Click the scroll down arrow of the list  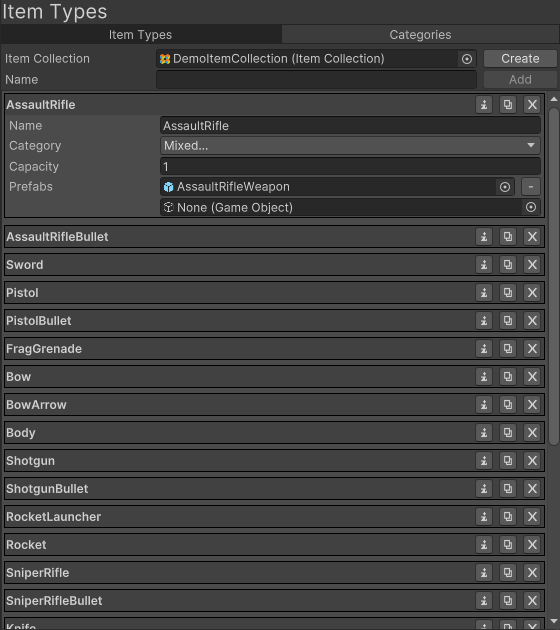tap(554, 621)
